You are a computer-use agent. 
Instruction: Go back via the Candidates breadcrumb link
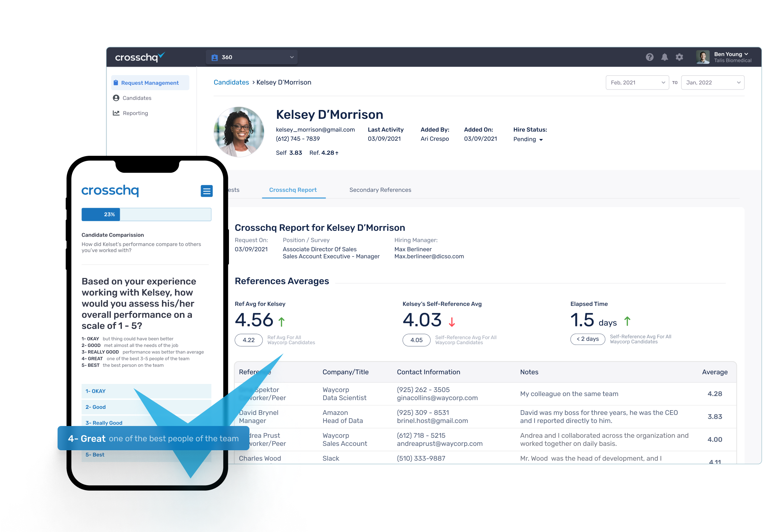coord(231,82)
